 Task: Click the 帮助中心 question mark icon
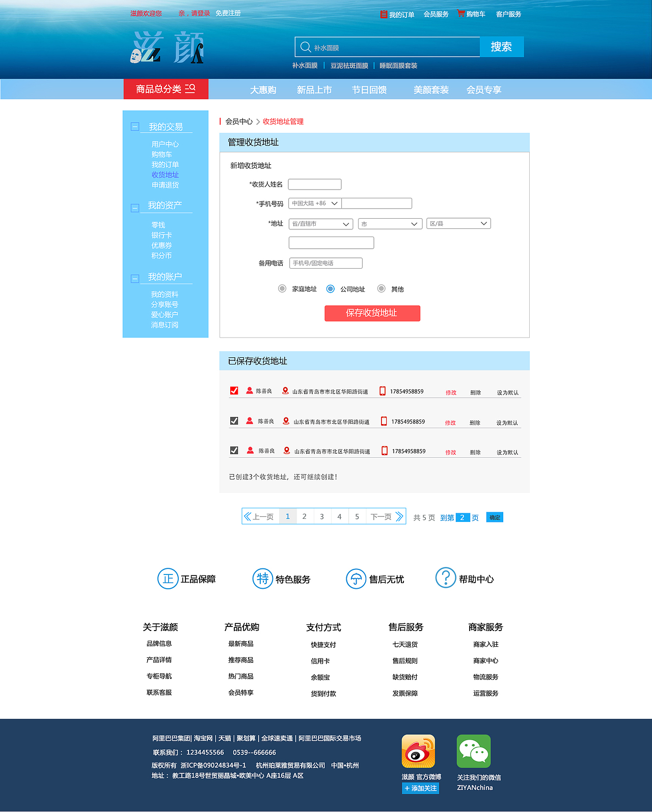[x=446, y=578]
